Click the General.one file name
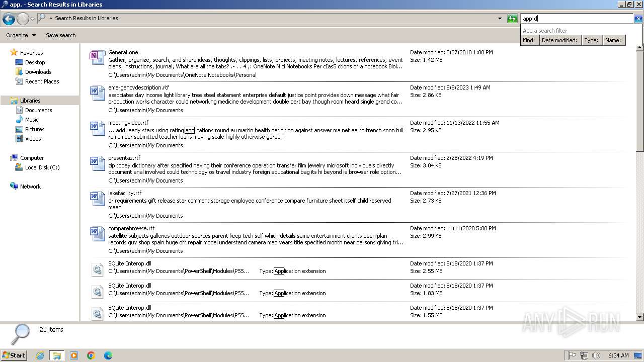The height and width of the screenshot is (362, 644). [123, 52]
